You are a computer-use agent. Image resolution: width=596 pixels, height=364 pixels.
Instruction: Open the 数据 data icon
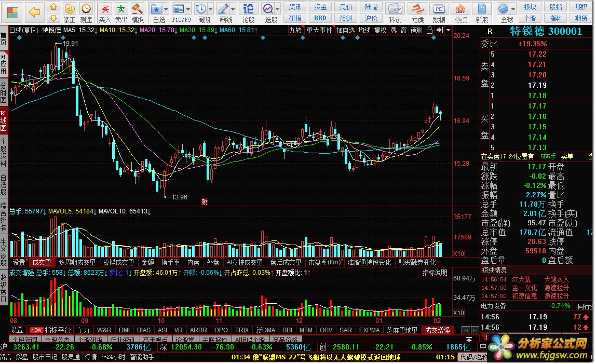pyautogui.click(x=439, y=12)
